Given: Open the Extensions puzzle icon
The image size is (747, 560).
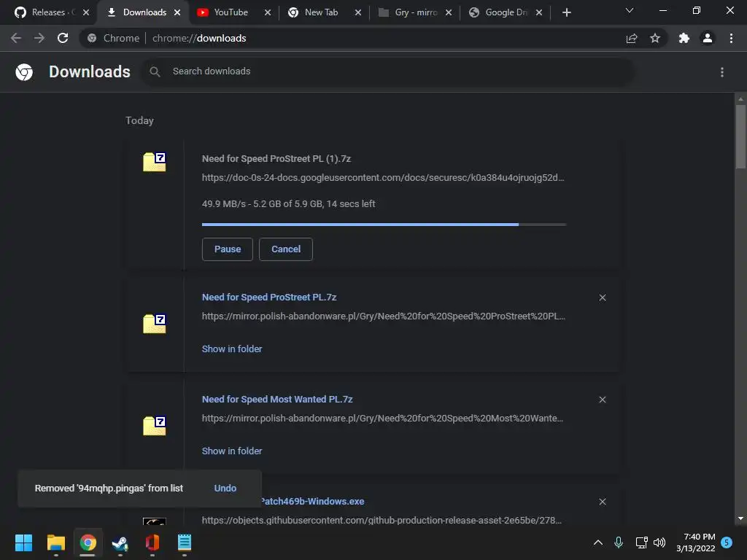Looking at the screenshot, I should pyautogui.click(x=684, y=38).
